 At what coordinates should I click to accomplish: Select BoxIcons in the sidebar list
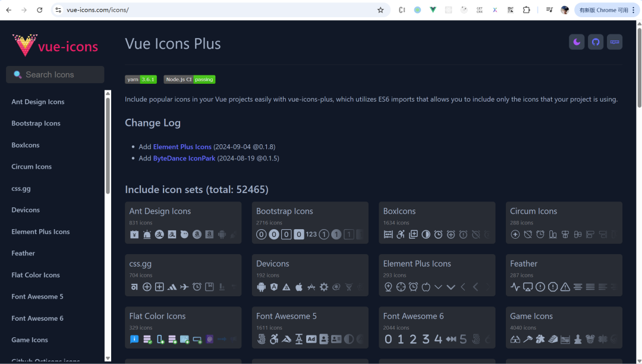click(x=26, y=145)
